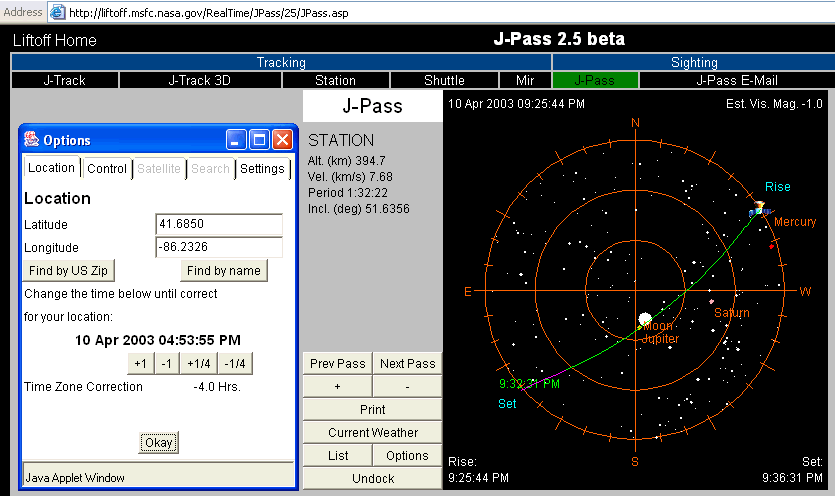This screenshot has width=835, height=496.
Task: Decrease time by a quarter hour with -1/4
Action: point(237,363)
